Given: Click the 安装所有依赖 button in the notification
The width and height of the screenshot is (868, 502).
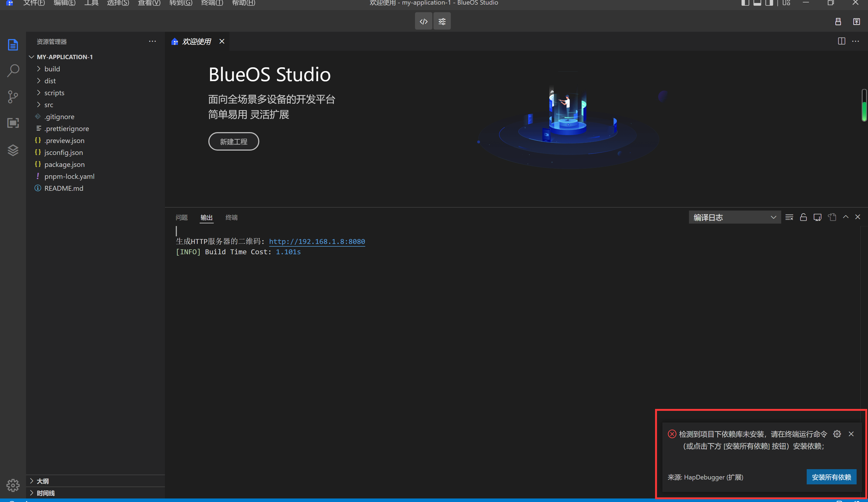Looking at the screenshot, I should point(831,477).
